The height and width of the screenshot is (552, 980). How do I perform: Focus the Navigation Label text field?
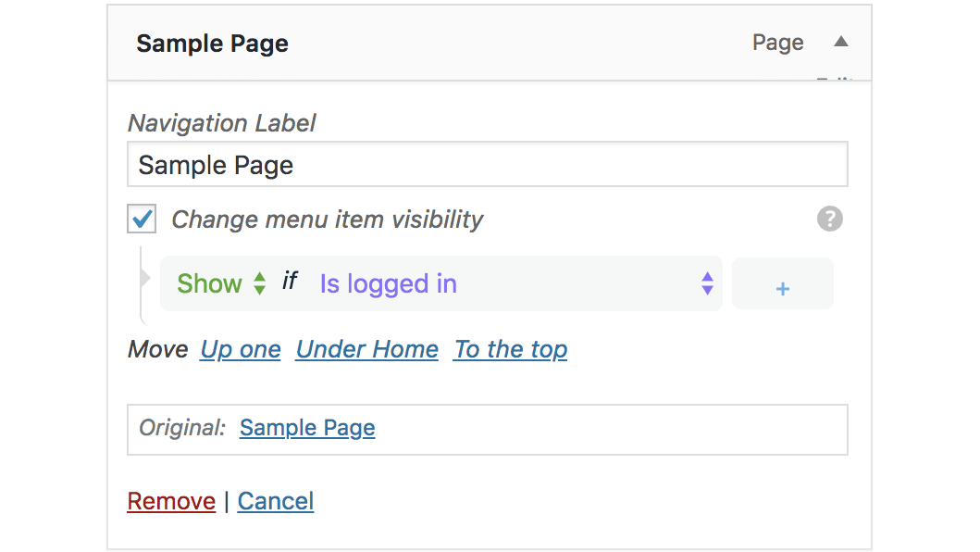[x=487, y=165]
